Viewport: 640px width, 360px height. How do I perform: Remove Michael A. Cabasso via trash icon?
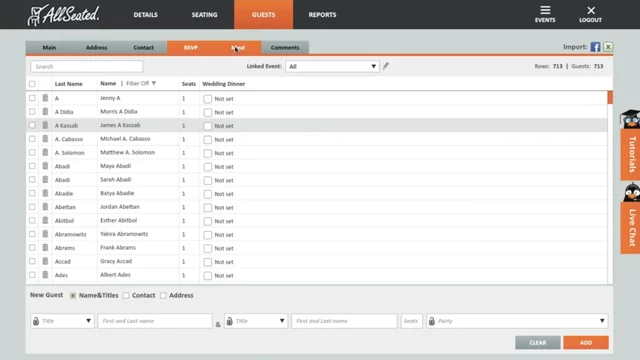point(45,139)
